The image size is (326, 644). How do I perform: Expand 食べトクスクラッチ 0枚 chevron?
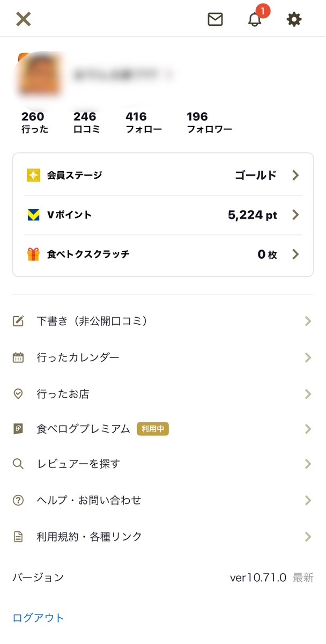295,254
